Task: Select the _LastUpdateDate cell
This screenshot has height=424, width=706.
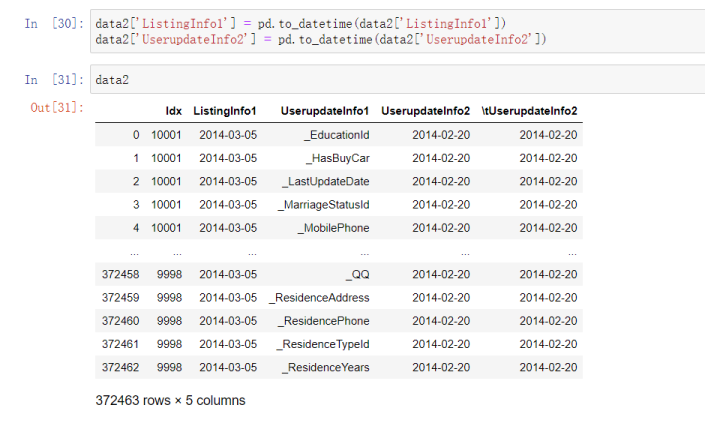Action: tap(326, 181)
